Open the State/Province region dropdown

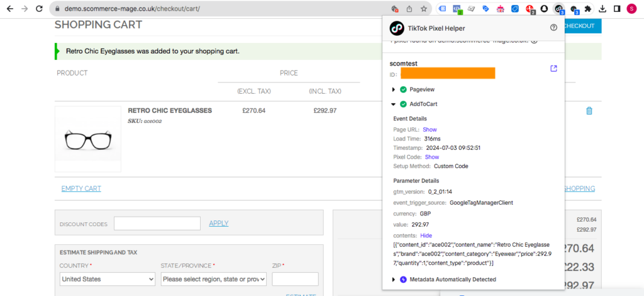pos(214,279)
